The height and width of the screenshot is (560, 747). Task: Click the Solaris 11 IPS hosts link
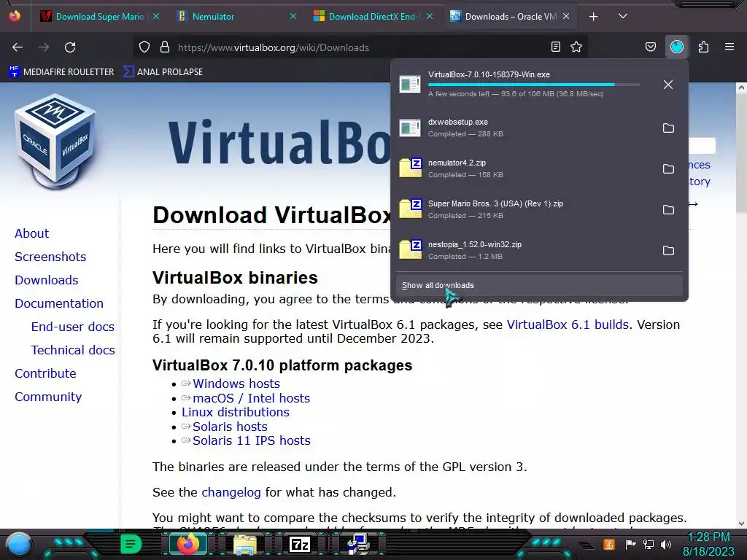coord(252,440)
